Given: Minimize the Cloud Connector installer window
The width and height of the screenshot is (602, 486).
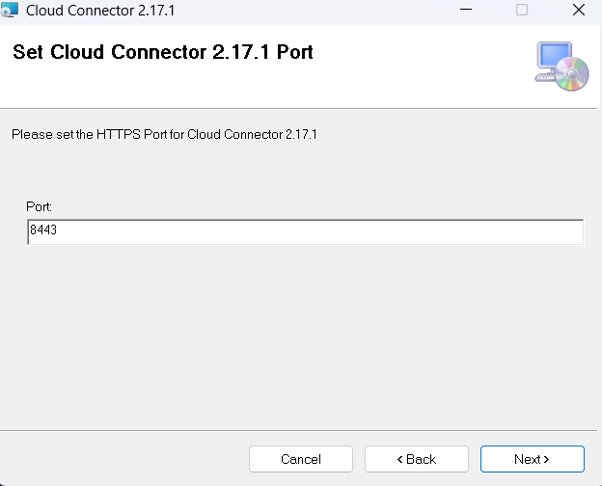Looking at the screenshot, I should pyautogui.click(x=466, y=10).
